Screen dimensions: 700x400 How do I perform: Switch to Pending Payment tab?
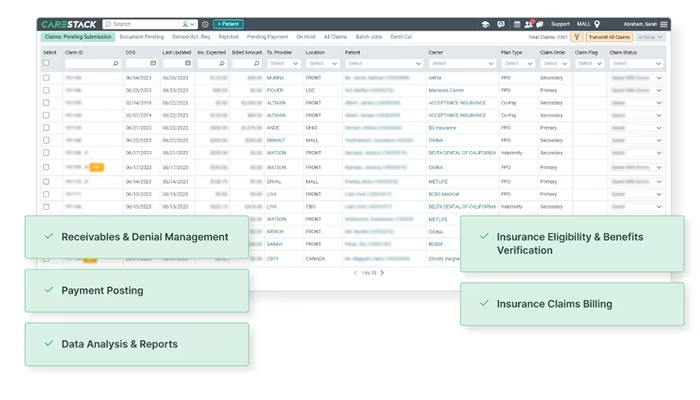(267, 37)
